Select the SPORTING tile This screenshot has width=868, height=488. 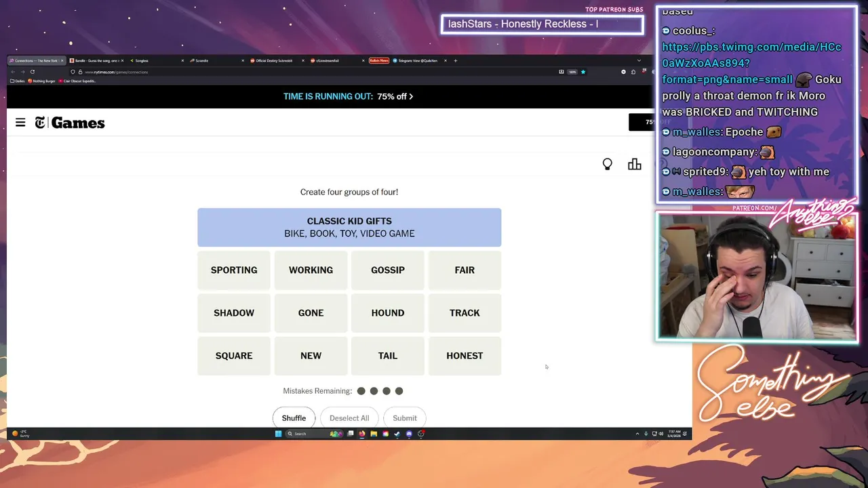point(234,270)
